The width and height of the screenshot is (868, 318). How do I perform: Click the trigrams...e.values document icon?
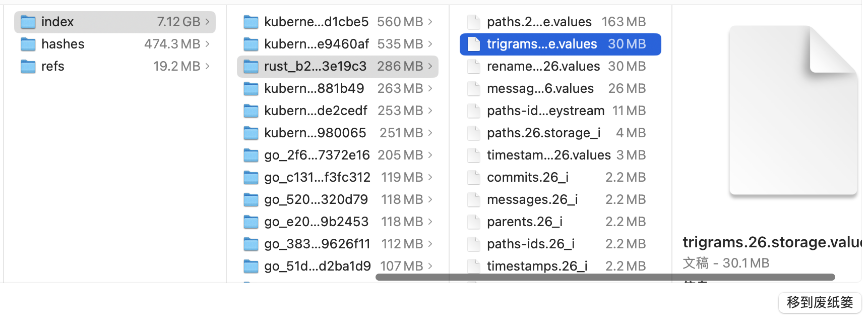point(474,44)
